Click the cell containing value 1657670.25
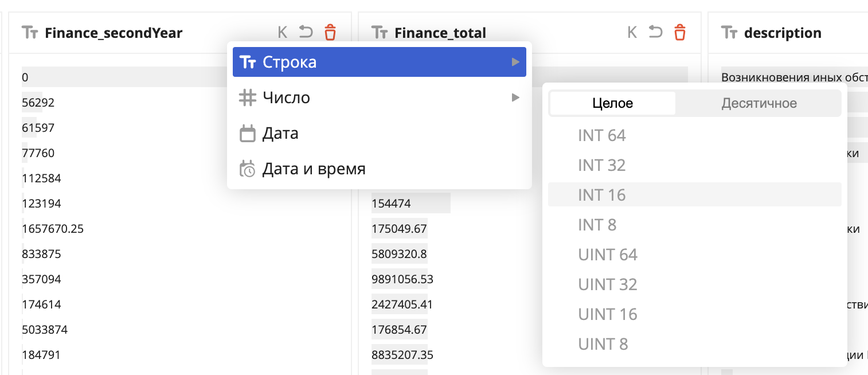Image resolution: width=868 pixels, height=375 pixels. (53, 228)
